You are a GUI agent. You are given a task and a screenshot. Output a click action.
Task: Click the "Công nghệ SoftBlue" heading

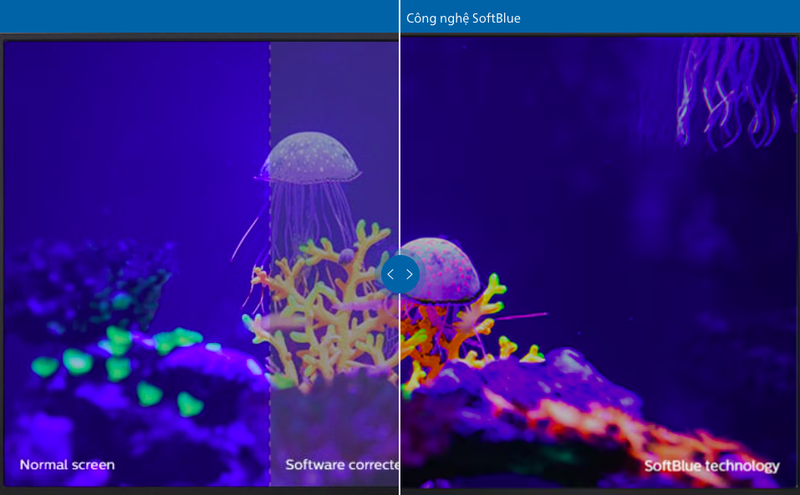click(x=463, y=19)
